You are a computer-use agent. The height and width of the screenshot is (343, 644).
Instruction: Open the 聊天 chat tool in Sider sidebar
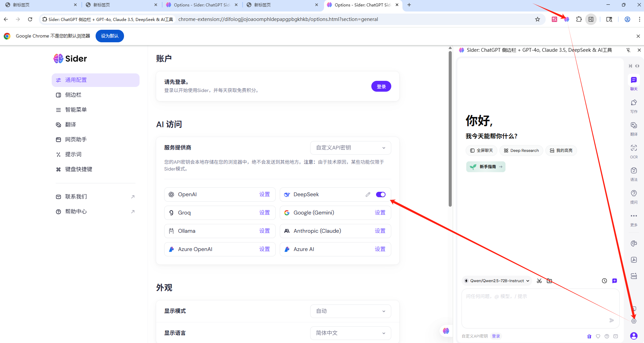tap(634, 83)
